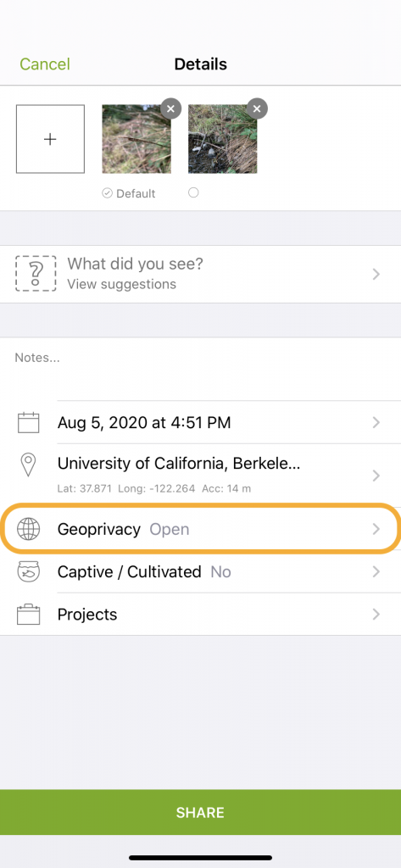
Task: Expand Geoprivacy Open options chevron
Action: point(376,529)
